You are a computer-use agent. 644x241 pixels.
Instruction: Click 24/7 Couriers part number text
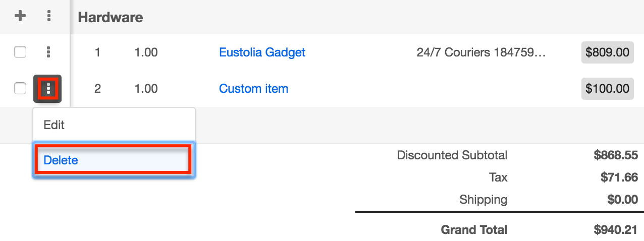click(481, 52)
